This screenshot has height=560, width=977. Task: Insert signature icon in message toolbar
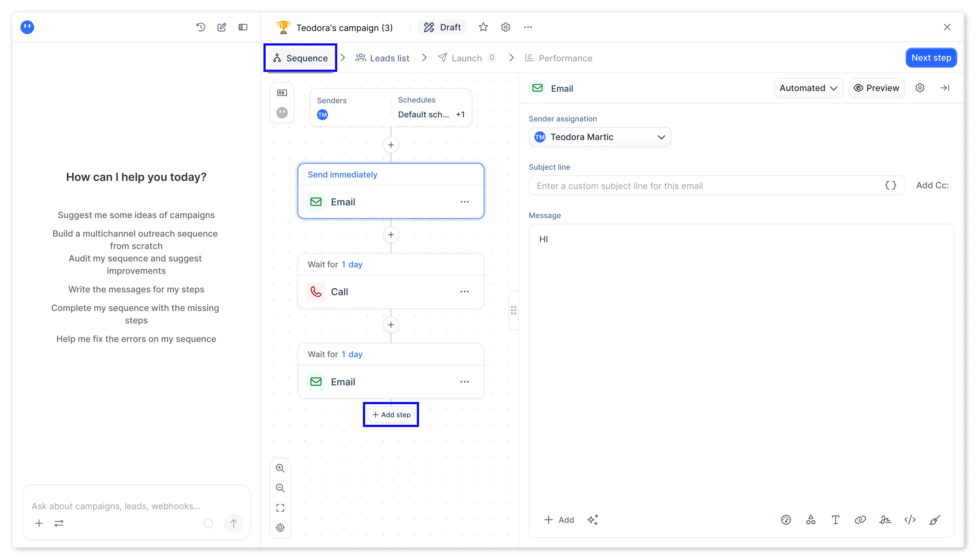point(885,520)
